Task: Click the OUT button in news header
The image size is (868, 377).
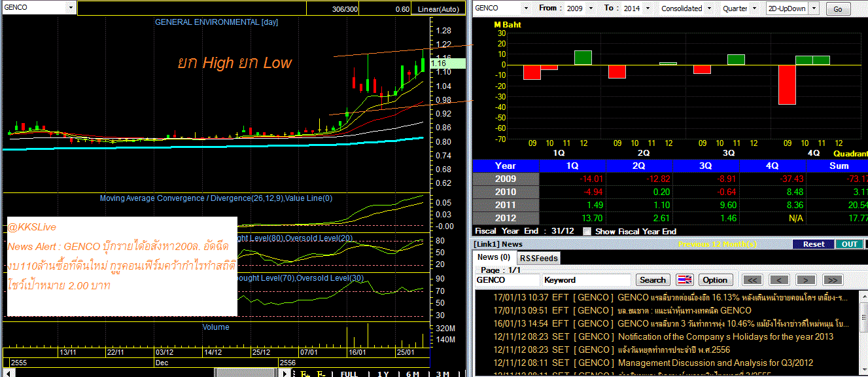Action: click(x=849, y=244)
